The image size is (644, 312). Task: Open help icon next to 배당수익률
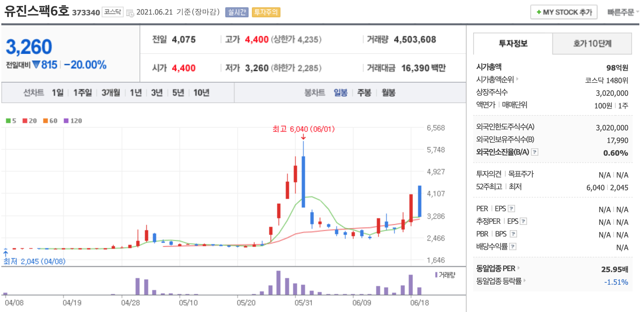(x=513, y=246)
